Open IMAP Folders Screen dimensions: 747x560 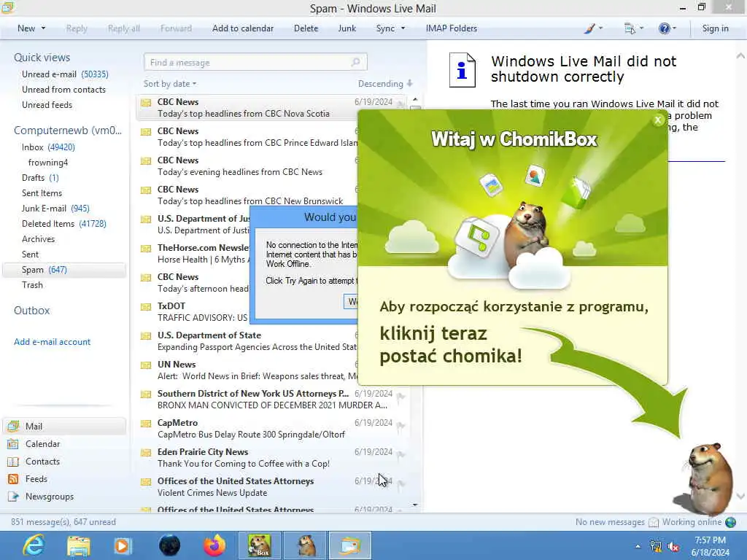tap(451, 28)
